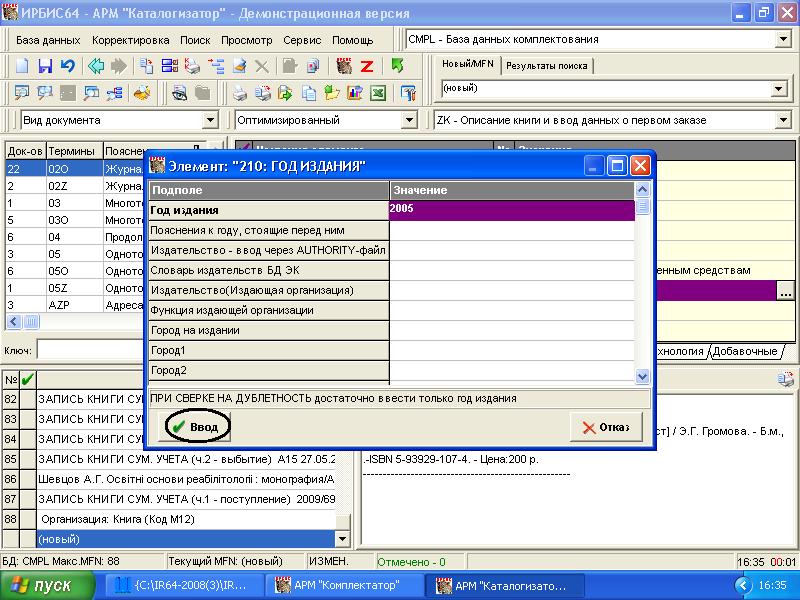Open the 'Корректировка' menu
800x600 pixels.
[130, 40]
